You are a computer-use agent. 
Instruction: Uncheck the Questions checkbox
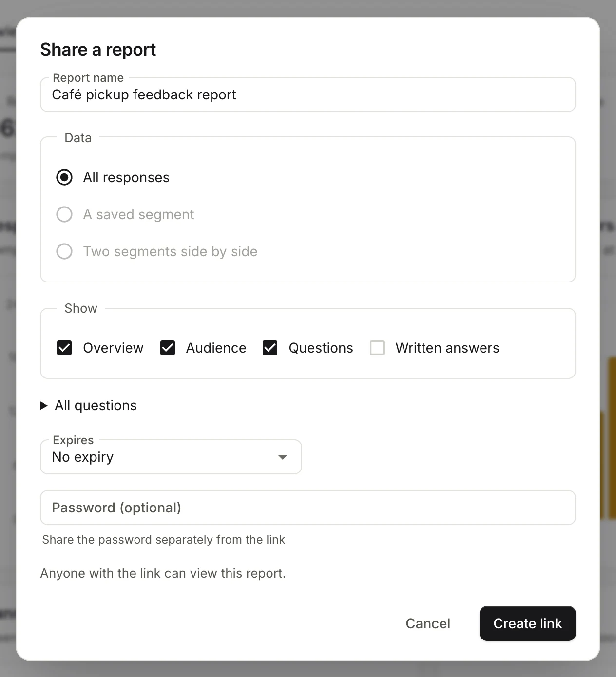click(270, 348)
